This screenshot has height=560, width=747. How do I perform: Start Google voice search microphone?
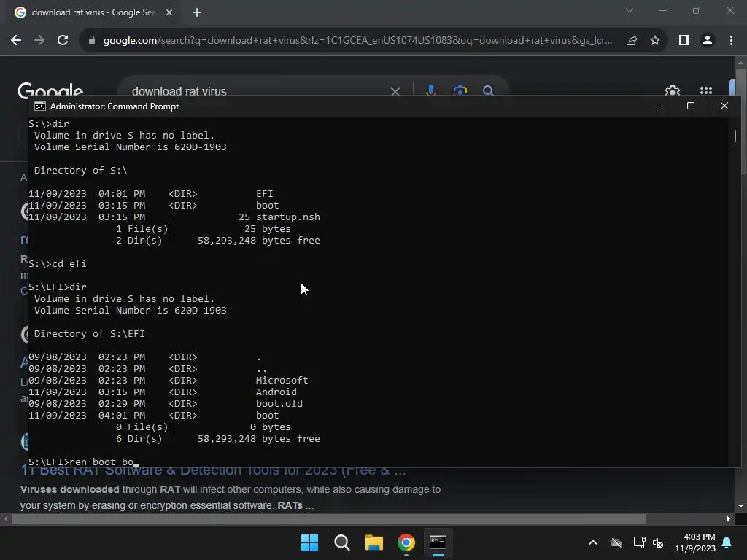point(430,90)
